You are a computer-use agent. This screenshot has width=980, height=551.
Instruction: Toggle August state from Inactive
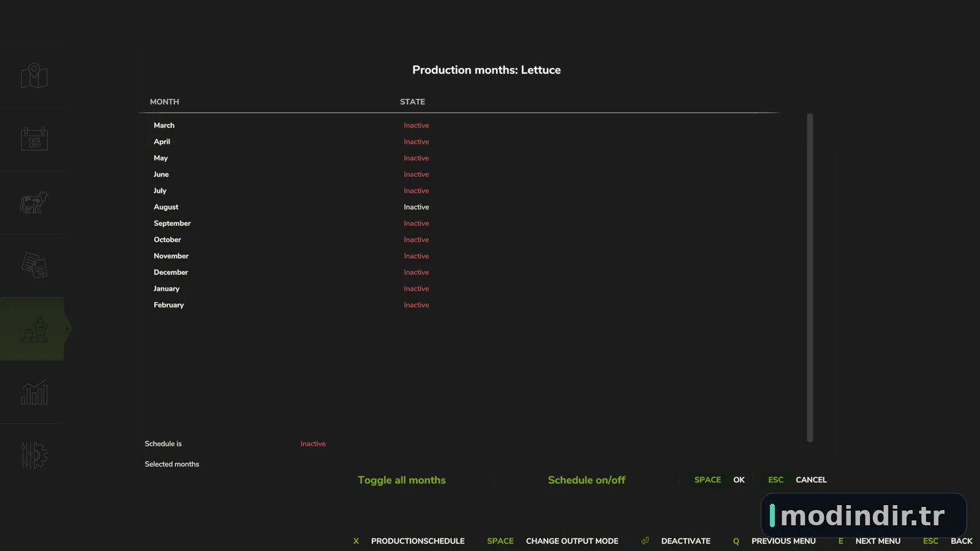click(x=417, y=207)
